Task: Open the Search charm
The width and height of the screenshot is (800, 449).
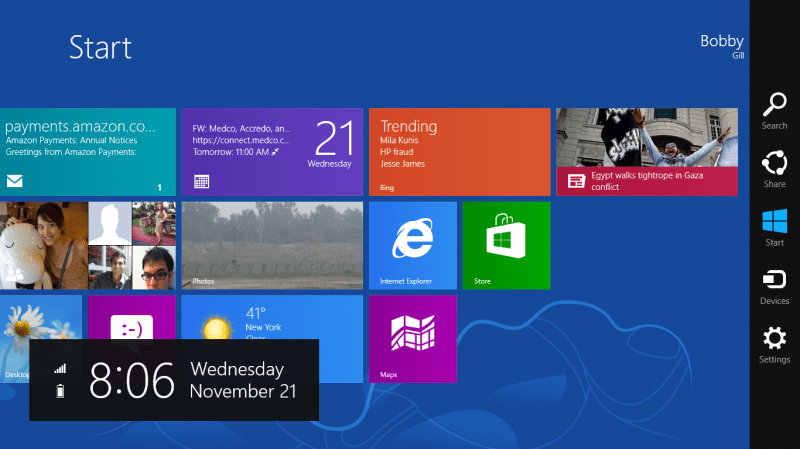Action: pos(774,108)
